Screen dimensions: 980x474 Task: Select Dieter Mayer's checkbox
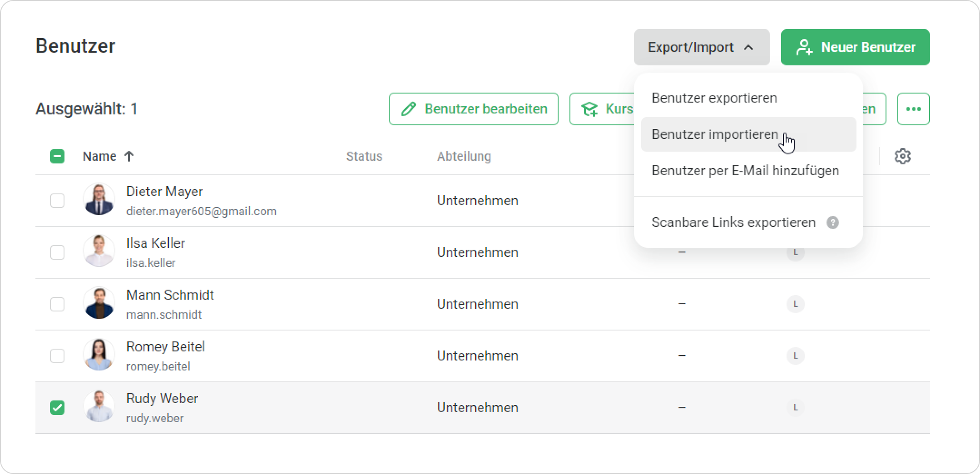(57, 200)
